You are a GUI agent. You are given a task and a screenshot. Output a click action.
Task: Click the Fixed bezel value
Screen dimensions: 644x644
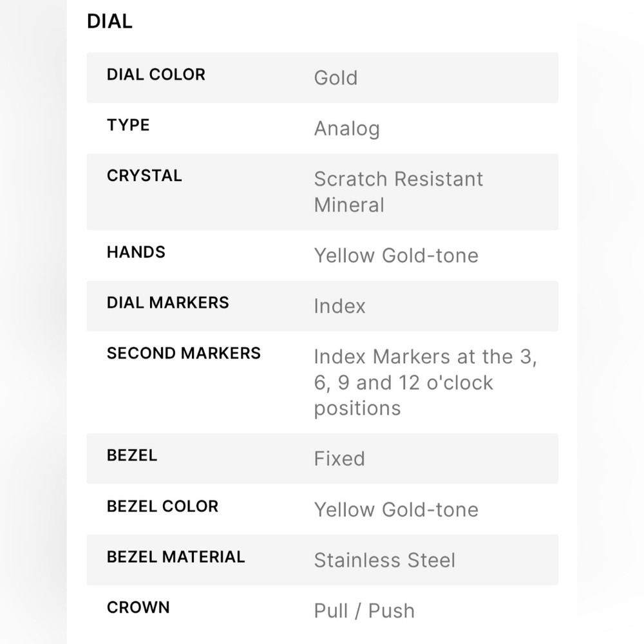click(339, 459)
